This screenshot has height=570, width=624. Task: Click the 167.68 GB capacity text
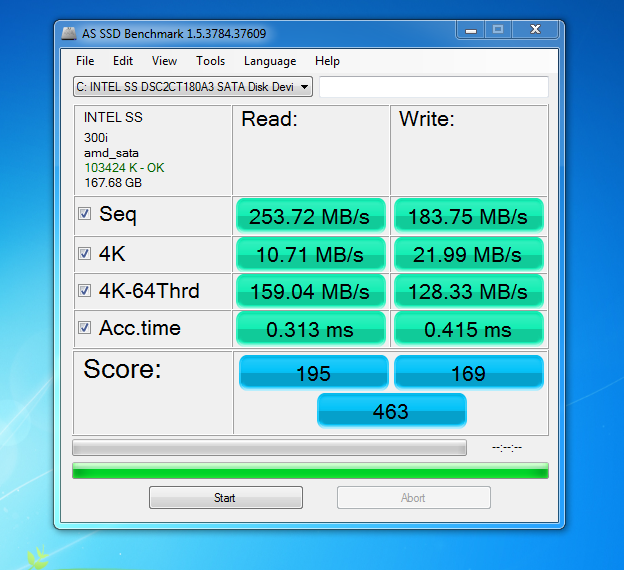pyautogui.click(x=113, y=183)
